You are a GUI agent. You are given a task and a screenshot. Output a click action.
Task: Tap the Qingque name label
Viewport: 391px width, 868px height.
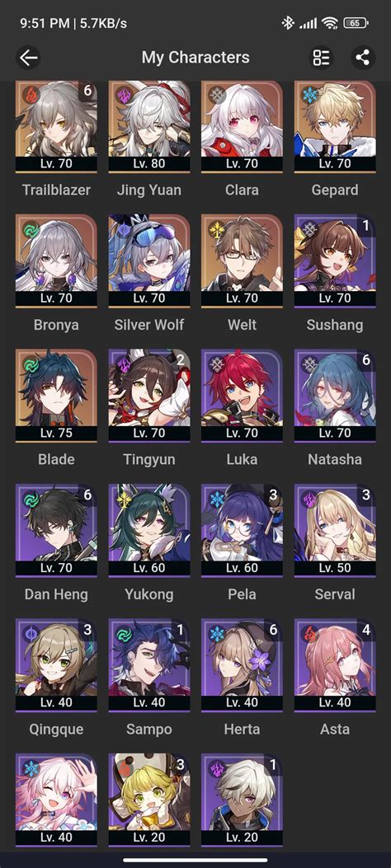coord(56,729)
